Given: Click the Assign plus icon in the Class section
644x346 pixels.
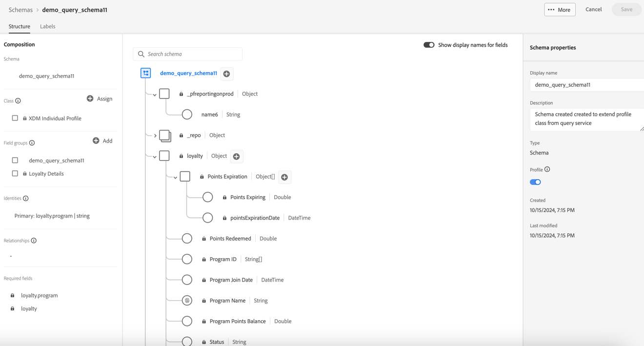Looking at the screenshot, I should click(90, 99).
